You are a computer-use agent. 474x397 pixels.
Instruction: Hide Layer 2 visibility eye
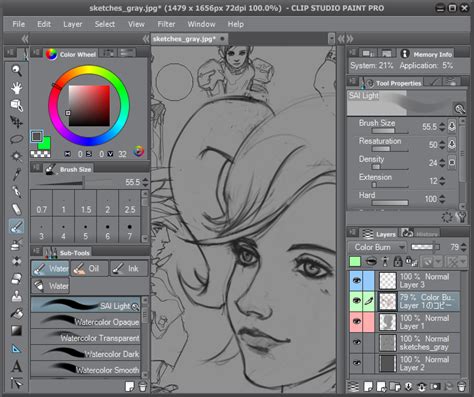pos(356,363)
